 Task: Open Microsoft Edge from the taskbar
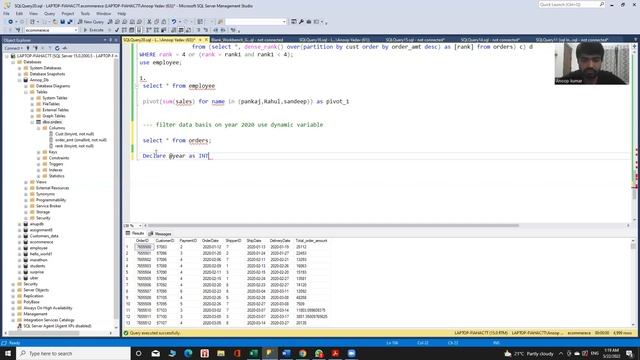coord(188,353)
